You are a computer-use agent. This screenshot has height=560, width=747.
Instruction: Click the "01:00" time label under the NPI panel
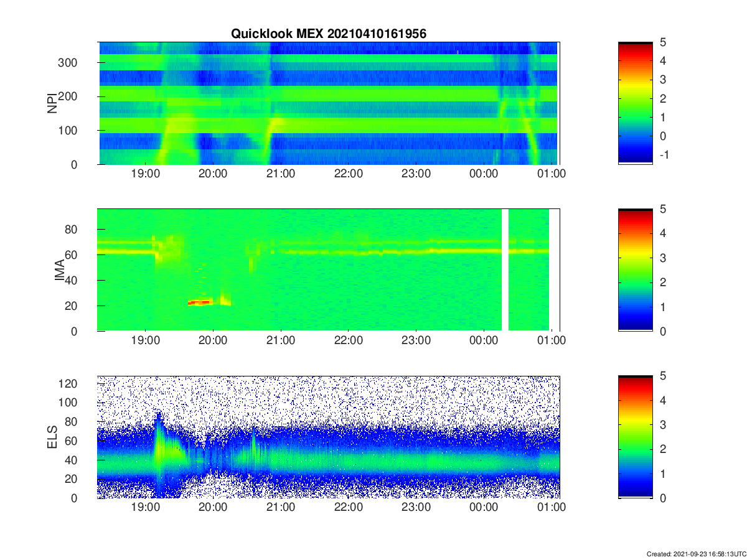coord(552,175)
